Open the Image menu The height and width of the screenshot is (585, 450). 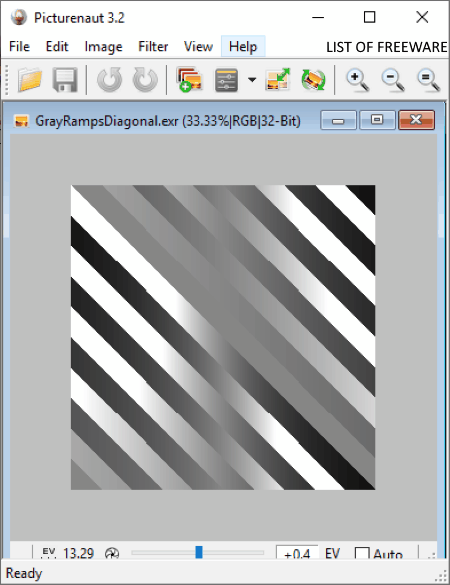pos(103,47)
